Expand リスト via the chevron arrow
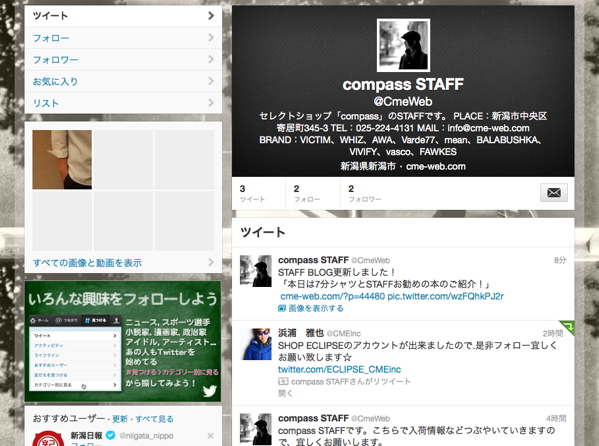 tap(211, 103)
